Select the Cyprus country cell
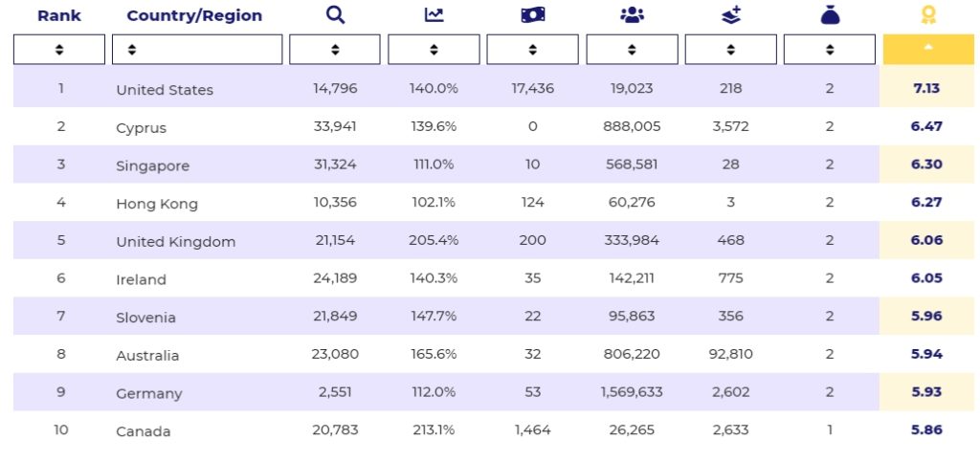Viewport: 980px width, 462px height. coord(141,128)
